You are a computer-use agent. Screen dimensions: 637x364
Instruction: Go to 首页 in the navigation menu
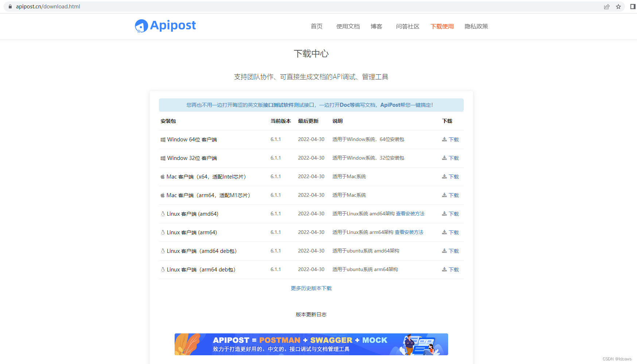click(x=316, y=26)
